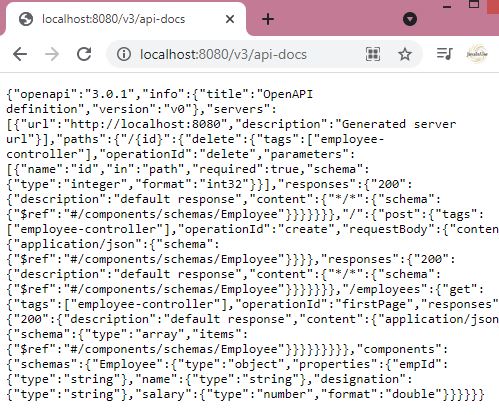Open the browser profile avatar
Image resolution: width=499 pixels, height=415 pixels.
477,54
